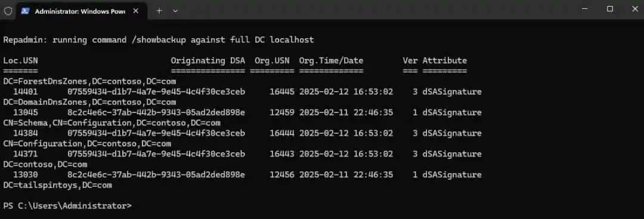The width and height of the screenshot is (644, 219).
Task: Maximize the terminal window
Action: tap(610, 8)
